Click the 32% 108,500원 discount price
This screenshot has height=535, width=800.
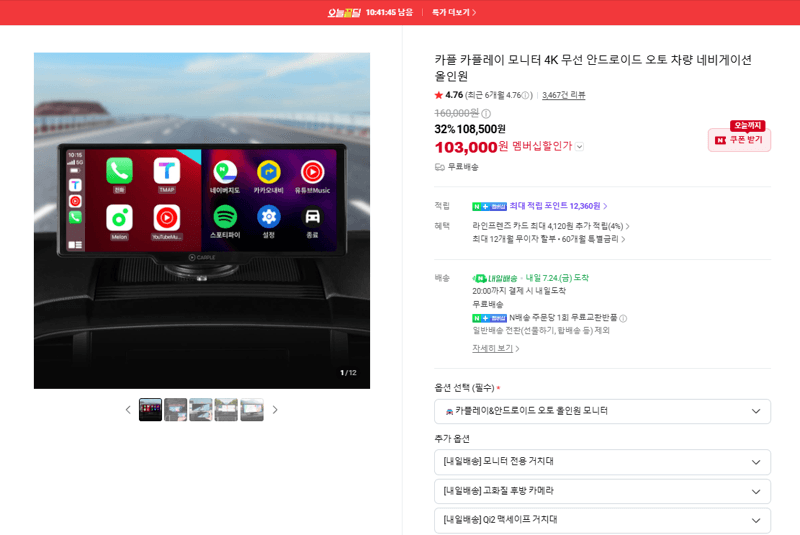470,129
